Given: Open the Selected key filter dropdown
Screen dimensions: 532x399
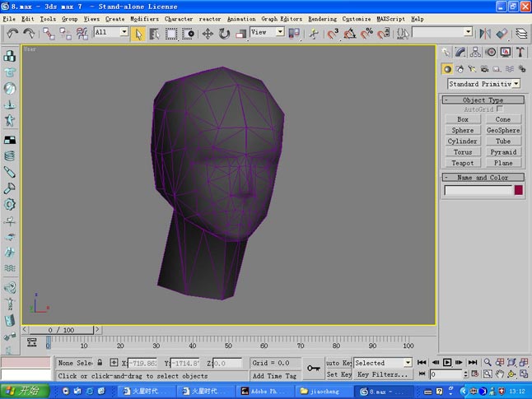Looking at the screenshot, I should click(x=408, y=363).
